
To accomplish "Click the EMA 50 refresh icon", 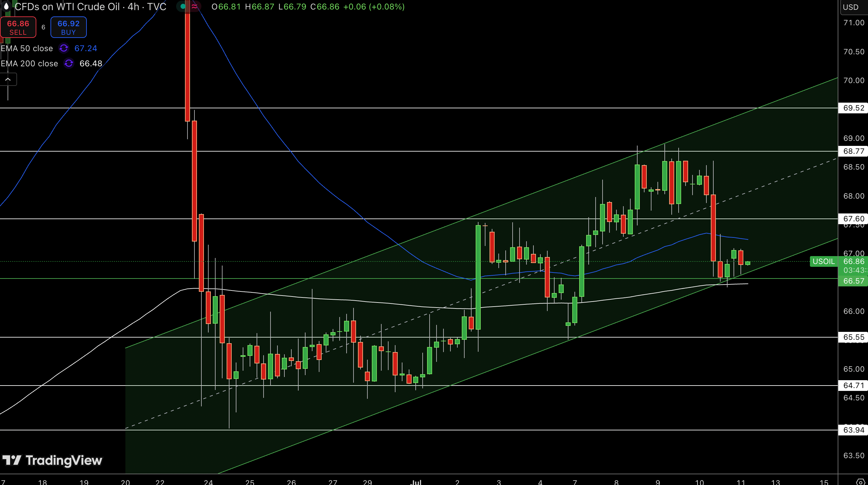I will 64,48.
